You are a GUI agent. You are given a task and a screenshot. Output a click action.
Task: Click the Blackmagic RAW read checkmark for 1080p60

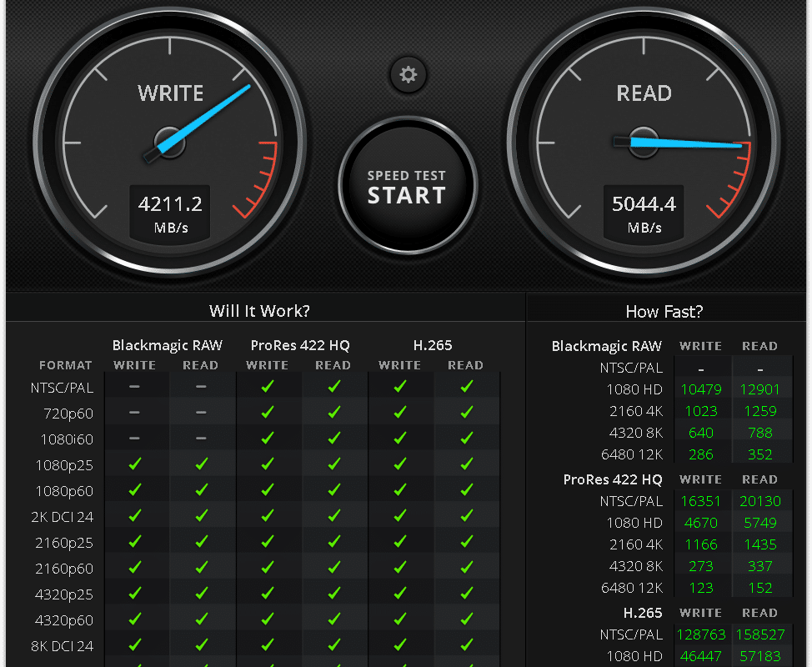[201, 489]
